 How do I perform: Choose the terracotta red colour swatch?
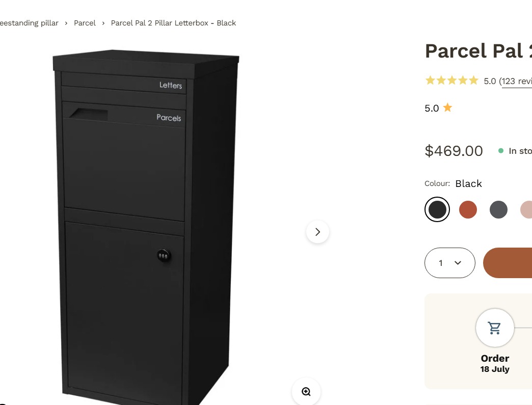click(x=468, y=209)
